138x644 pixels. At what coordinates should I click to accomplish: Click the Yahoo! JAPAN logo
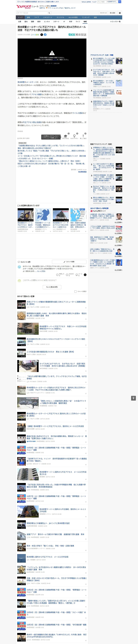point(24,7)
